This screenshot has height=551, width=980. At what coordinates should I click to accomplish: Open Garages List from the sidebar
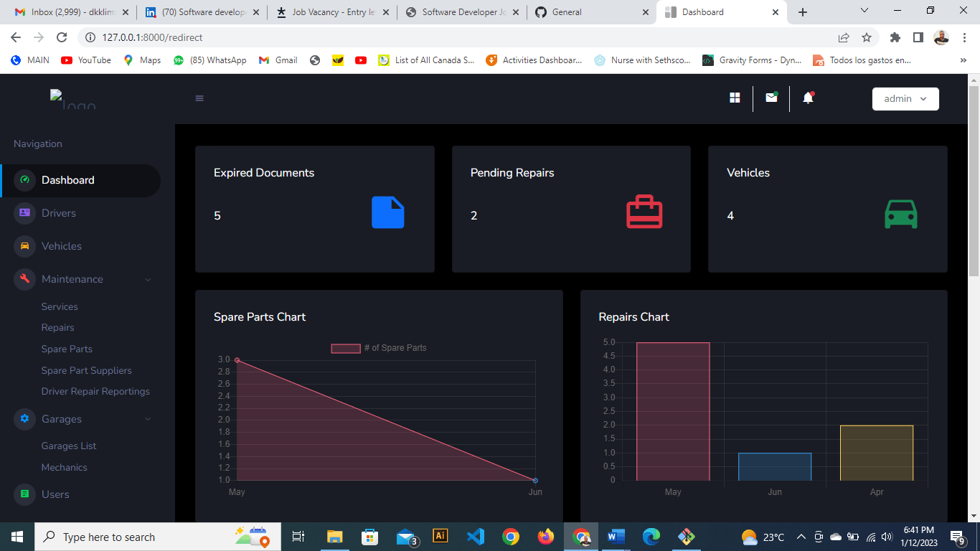click(68, 446)
